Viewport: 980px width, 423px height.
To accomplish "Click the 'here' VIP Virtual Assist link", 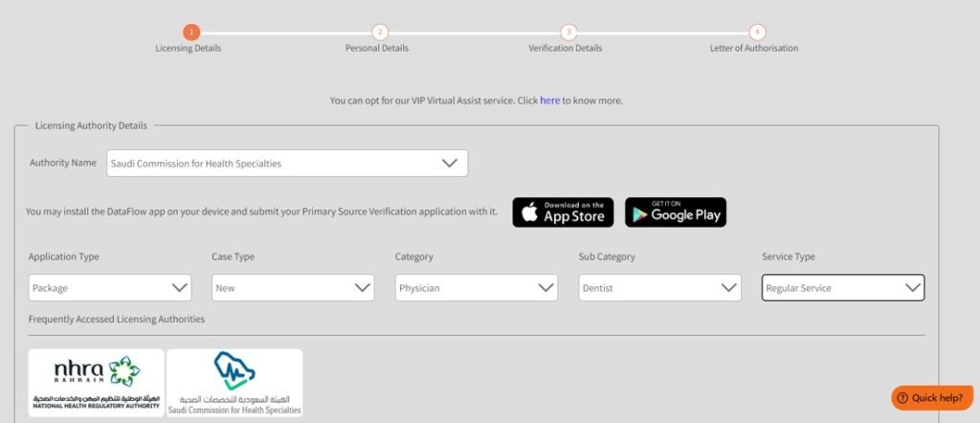I will coord(550,100).
